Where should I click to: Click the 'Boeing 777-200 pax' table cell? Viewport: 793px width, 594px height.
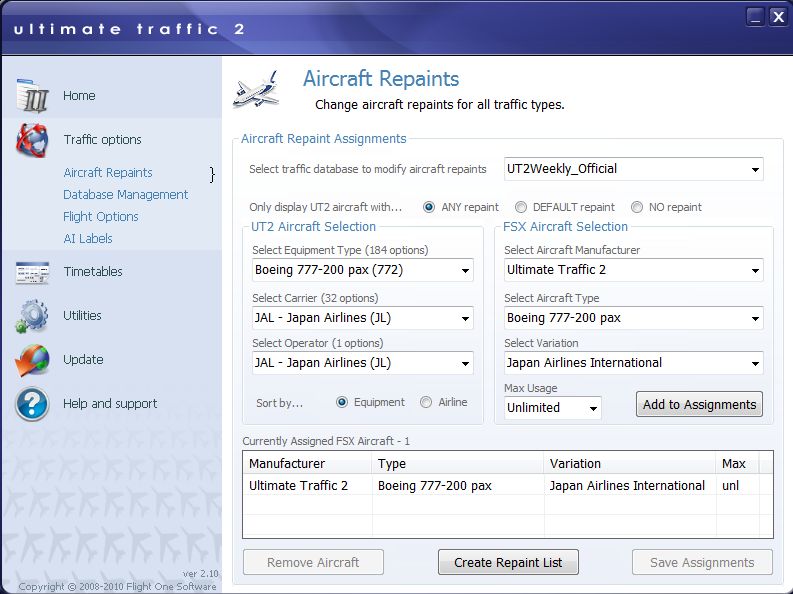click(458, 486)
